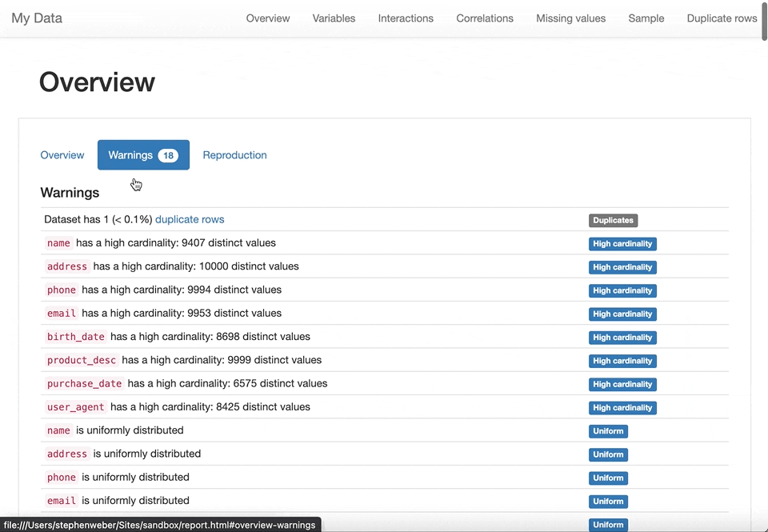Click email variable in uniformly distributed row

62,501
